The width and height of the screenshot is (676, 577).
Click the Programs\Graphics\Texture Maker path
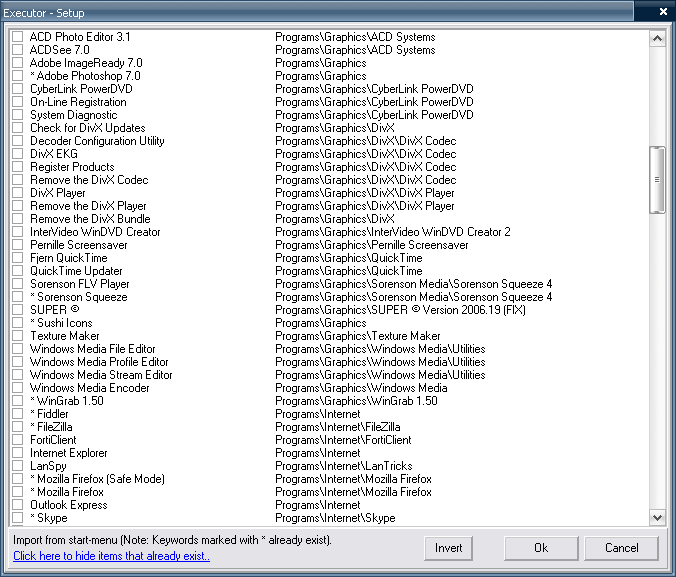tap(358, 336)
